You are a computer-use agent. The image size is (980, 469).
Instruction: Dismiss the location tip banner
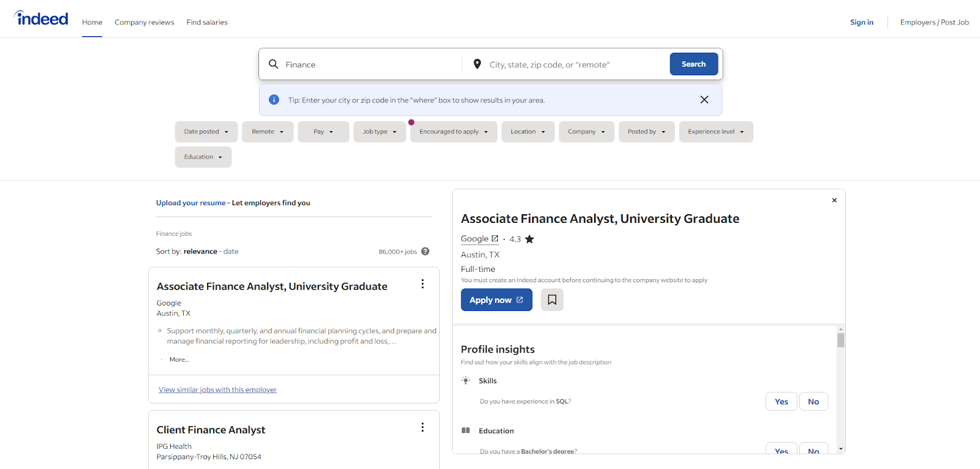tap(704, 100)
